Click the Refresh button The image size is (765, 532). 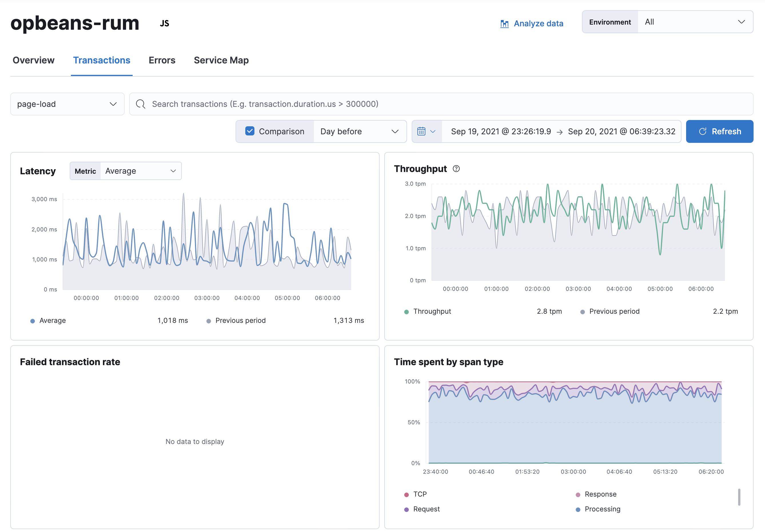click(x=720, y=131)
